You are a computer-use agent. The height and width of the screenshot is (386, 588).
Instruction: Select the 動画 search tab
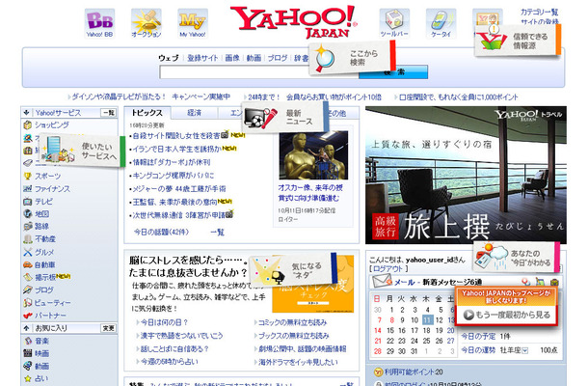click(x=254, y=58)
